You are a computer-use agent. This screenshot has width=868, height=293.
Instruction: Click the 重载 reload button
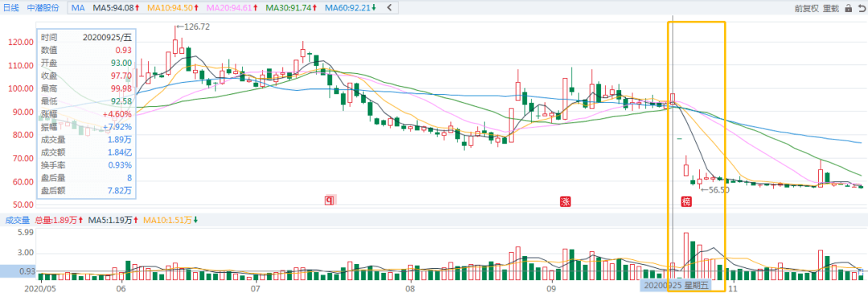(x=831, y=8)
